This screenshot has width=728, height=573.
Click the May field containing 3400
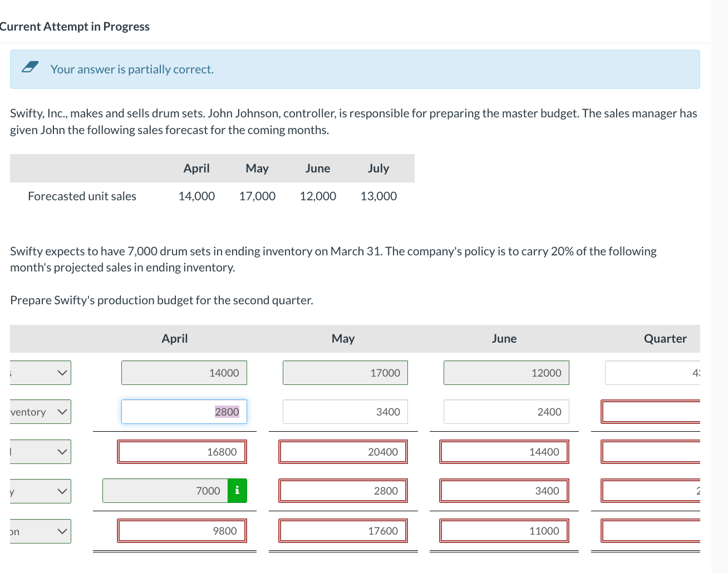345,412
